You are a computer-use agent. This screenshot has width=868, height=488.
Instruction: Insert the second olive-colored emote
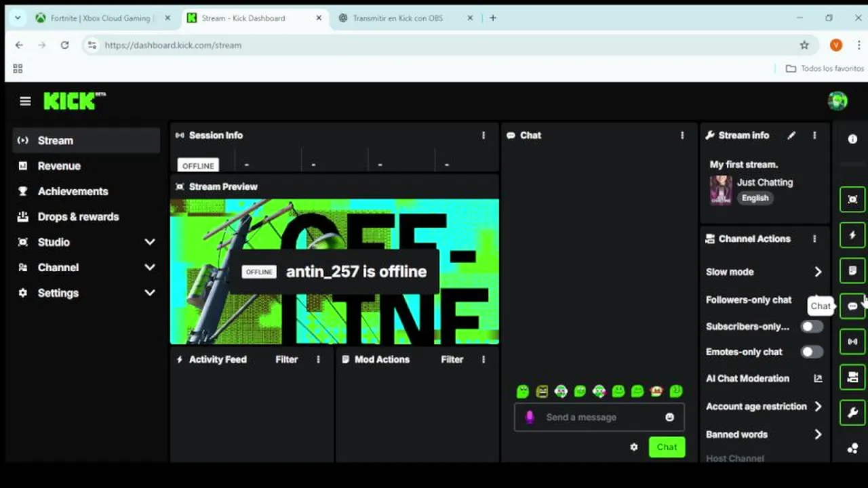click(x=542, y=391)
